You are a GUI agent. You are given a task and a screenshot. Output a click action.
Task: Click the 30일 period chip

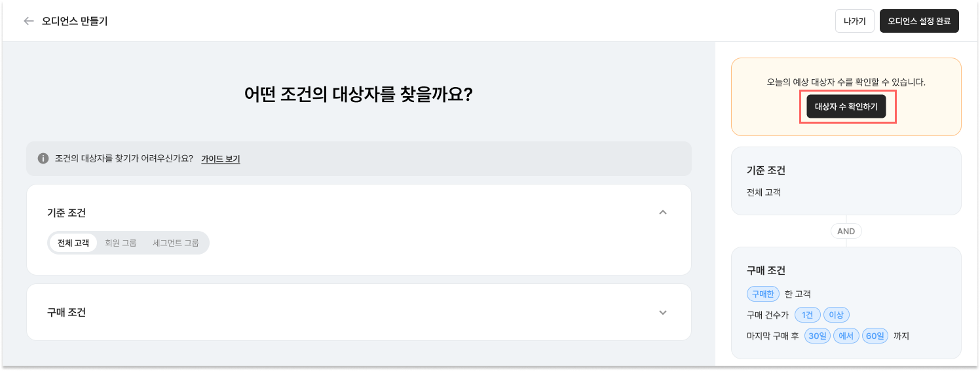coord(817,336)
